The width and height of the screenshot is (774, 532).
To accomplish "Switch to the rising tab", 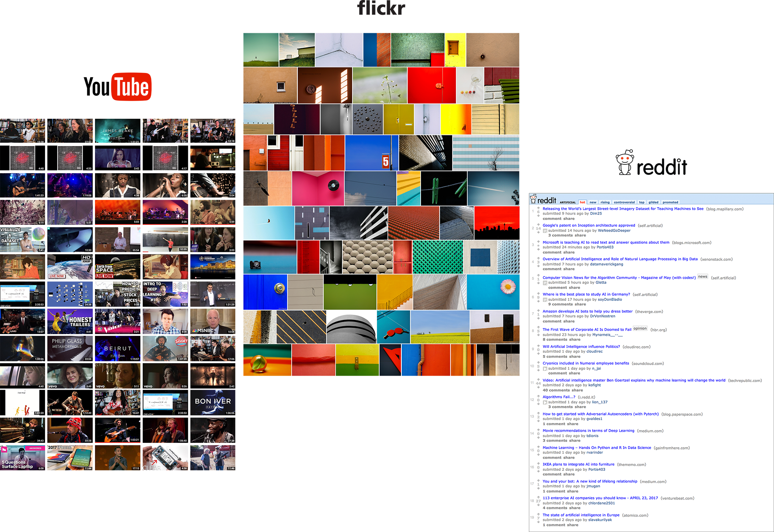I will (x=605, y=202).
